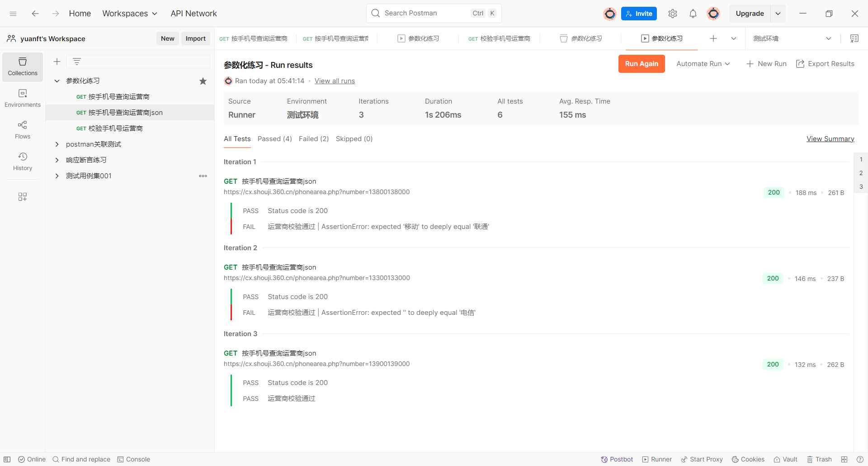Open Collections in the sidebar
This screenshot has width=868, height=466.
23,67
